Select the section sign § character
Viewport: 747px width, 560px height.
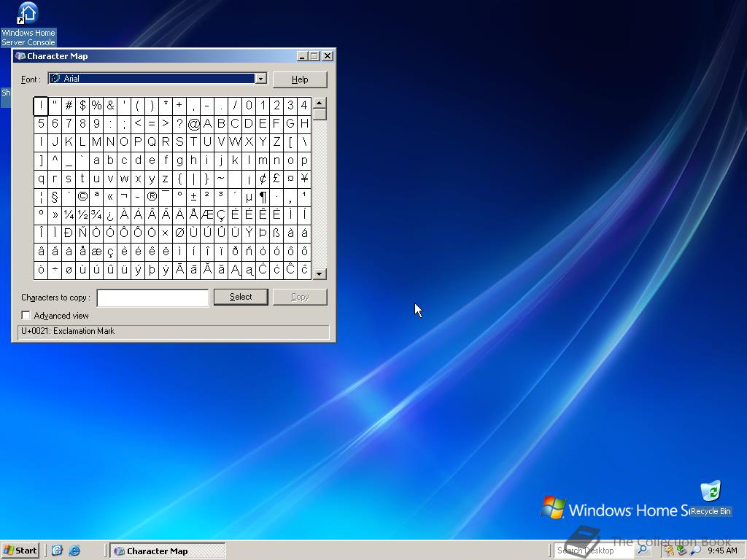coord(55,197)
